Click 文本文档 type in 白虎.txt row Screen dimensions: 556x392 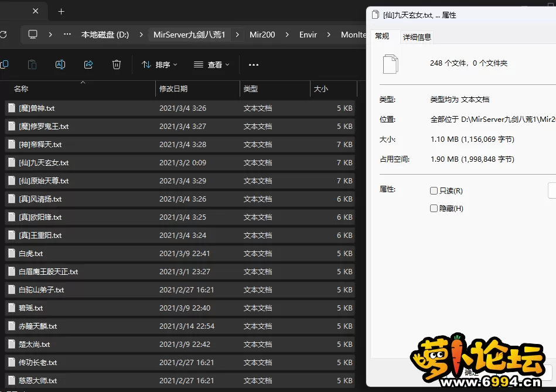(x=258, y=254)
